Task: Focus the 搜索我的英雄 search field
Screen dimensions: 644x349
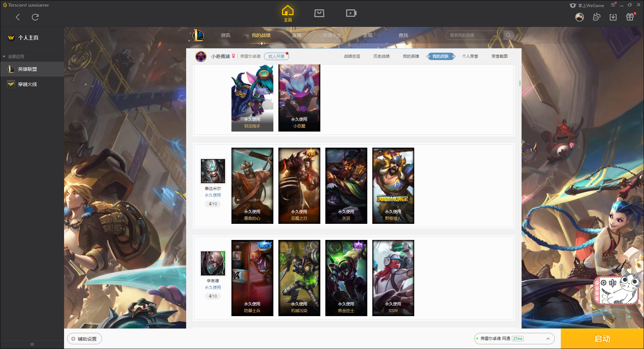Action: tap(475, 35)
